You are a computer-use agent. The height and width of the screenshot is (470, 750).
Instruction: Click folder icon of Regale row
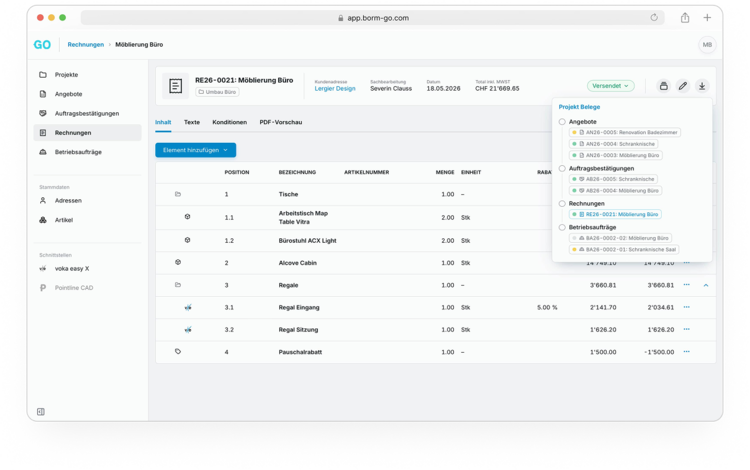[178, 285]
